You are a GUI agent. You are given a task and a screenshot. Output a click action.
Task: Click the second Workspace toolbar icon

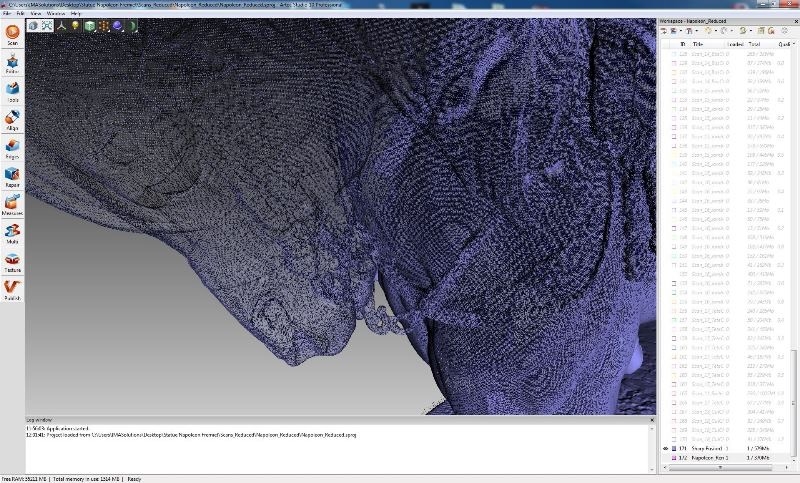(x=673, y=31)
